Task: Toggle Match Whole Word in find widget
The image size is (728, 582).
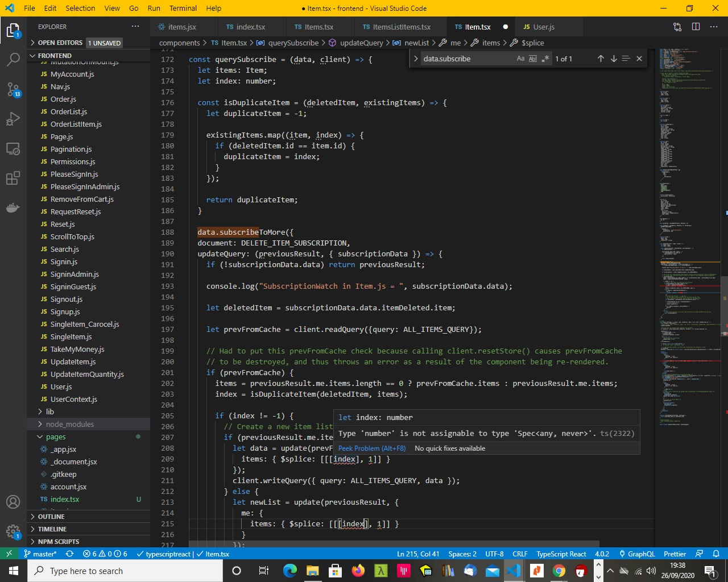Action: click(x=533, y=59)
